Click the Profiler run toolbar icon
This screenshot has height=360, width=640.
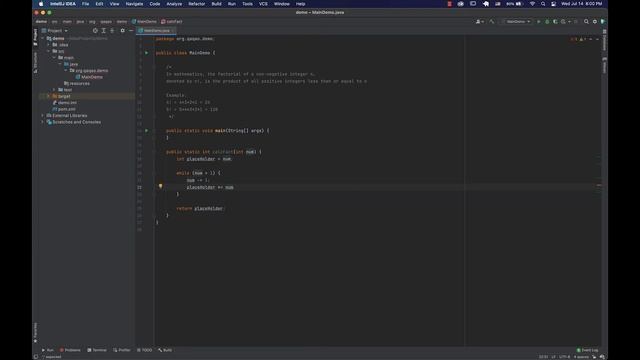(564, 21)
